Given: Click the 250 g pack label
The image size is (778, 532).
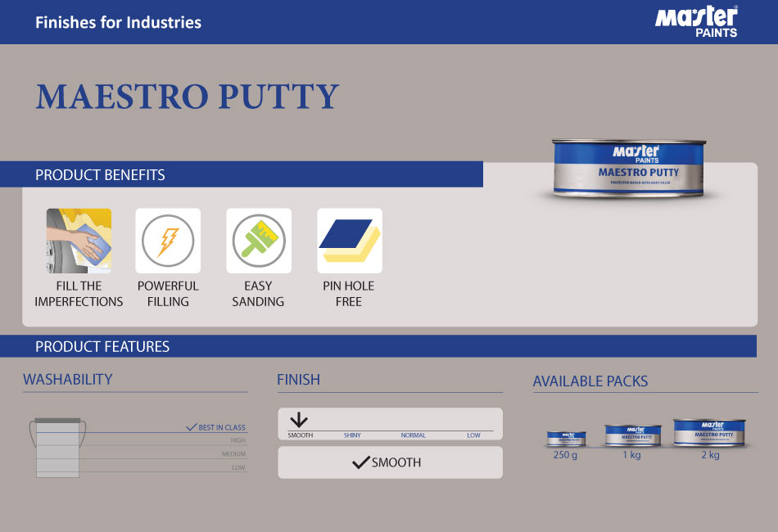Looking at the screenshot, I should [565, 454].
